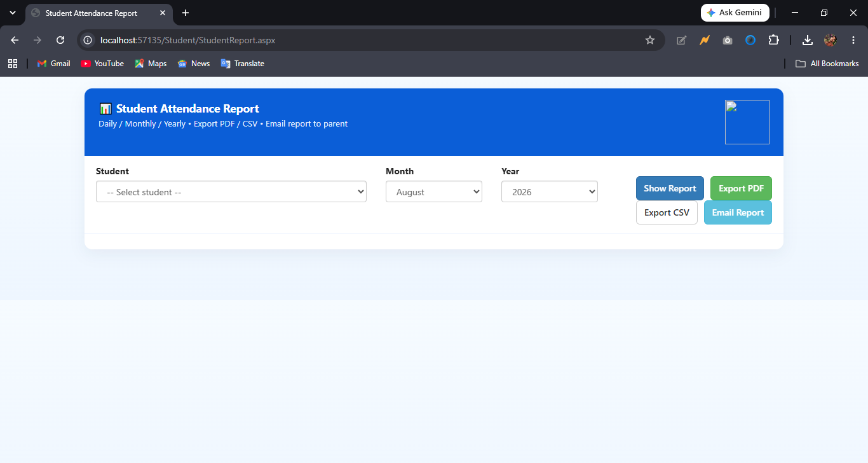
Task: Open the Extensions puzzle icon
Action: click(x=773, y=40)
